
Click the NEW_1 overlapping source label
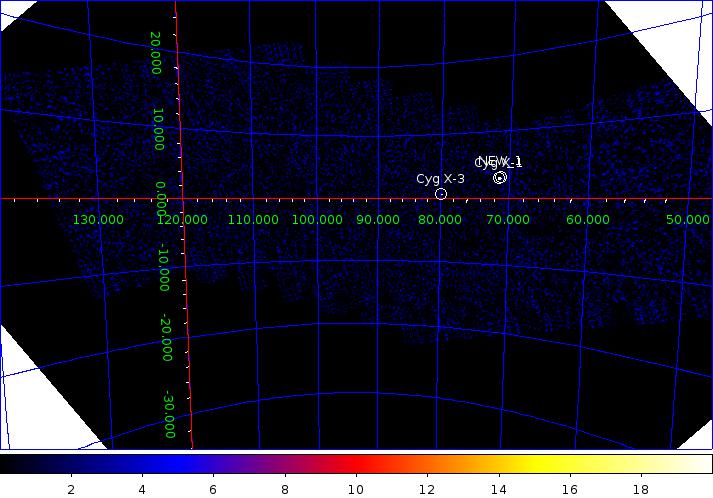(500, 160)
